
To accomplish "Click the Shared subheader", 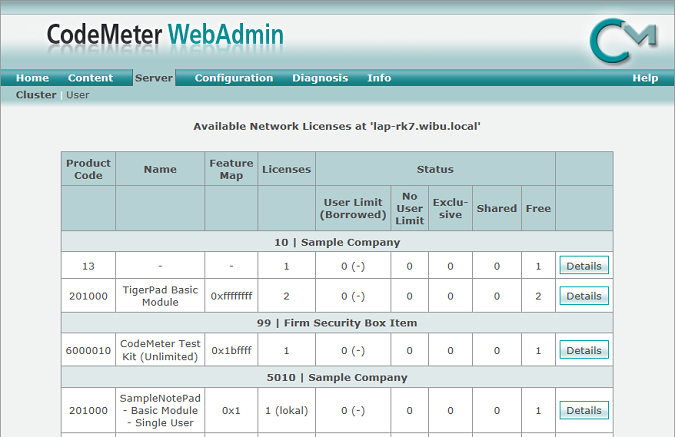I will 497,208.
